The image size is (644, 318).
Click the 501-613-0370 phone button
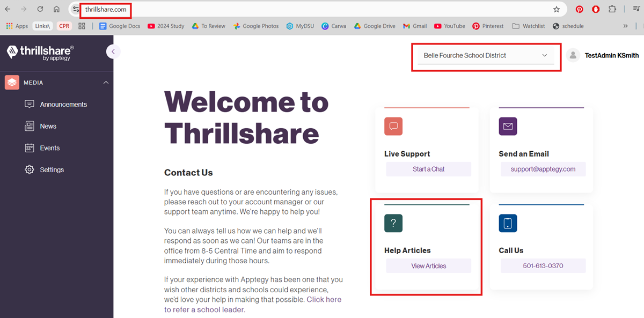tap(543, 266)
